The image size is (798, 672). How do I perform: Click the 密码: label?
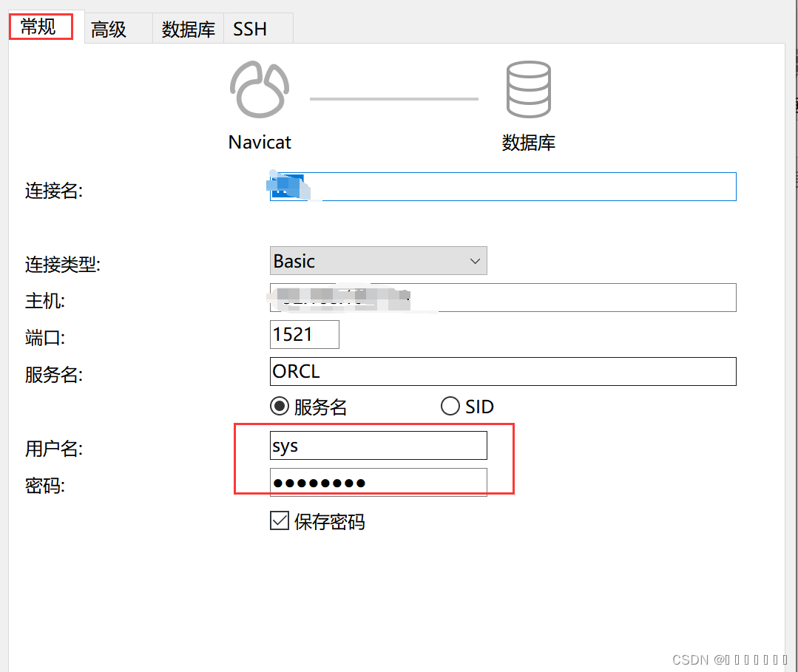(45, 486)
